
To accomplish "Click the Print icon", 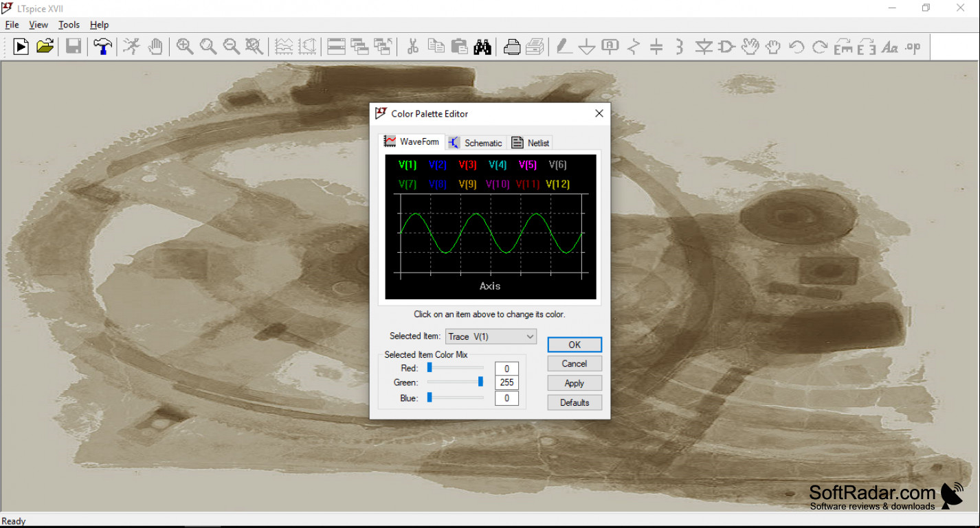I will [x=511, y=47].
